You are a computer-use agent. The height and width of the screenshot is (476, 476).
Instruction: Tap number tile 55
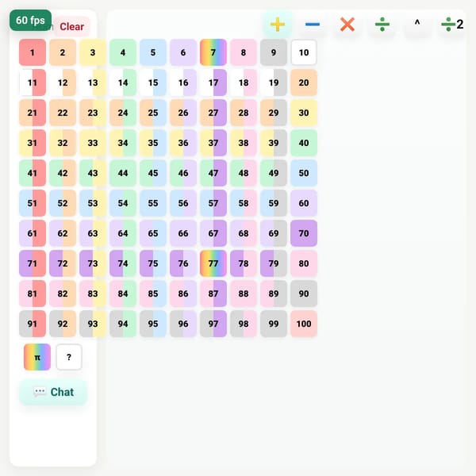(153, 203)
